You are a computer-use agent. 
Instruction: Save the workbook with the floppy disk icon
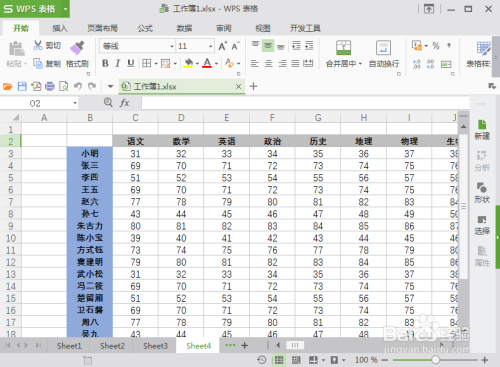click(x=22, y=87)
